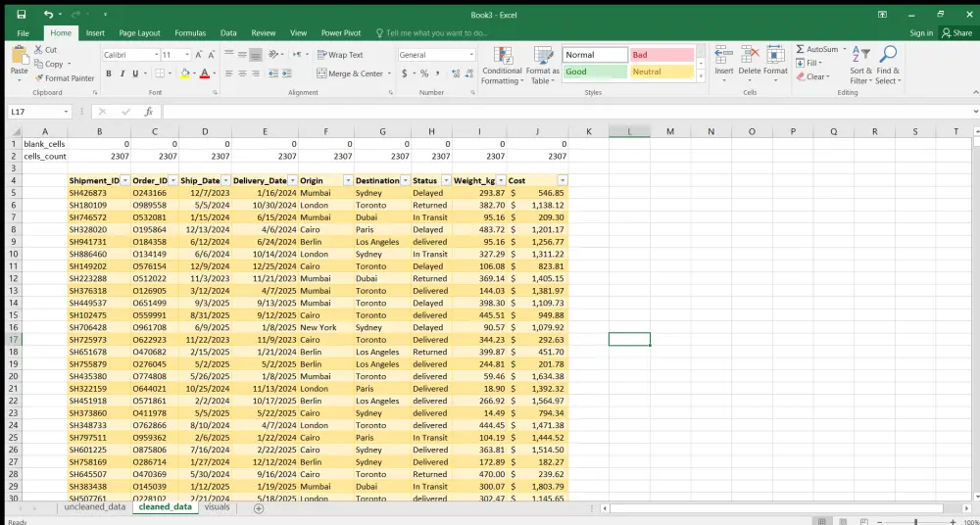Open Shipment_ID column filter dropdown
Screen dimensions: 980x525
coord(125,180)
